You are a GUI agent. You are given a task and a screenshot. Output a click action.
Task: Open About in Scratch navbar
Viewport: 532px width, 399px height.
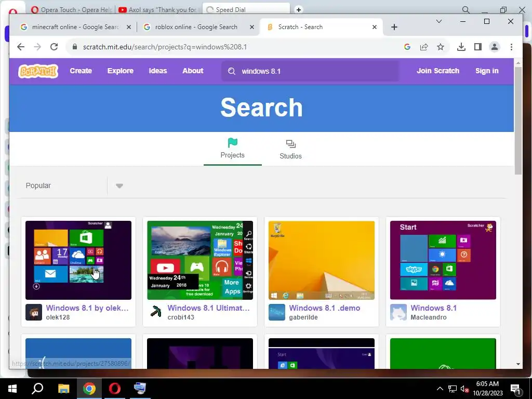point(193,71)
